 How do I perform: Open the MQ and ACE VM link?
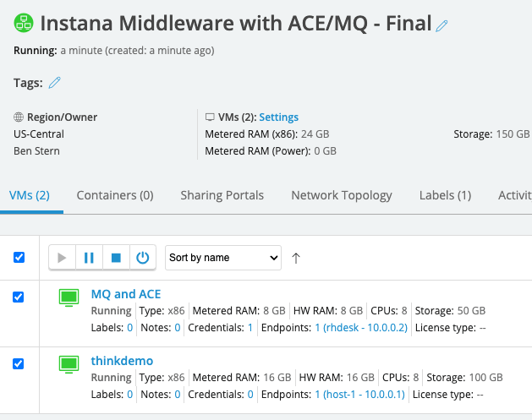(126, 294)
